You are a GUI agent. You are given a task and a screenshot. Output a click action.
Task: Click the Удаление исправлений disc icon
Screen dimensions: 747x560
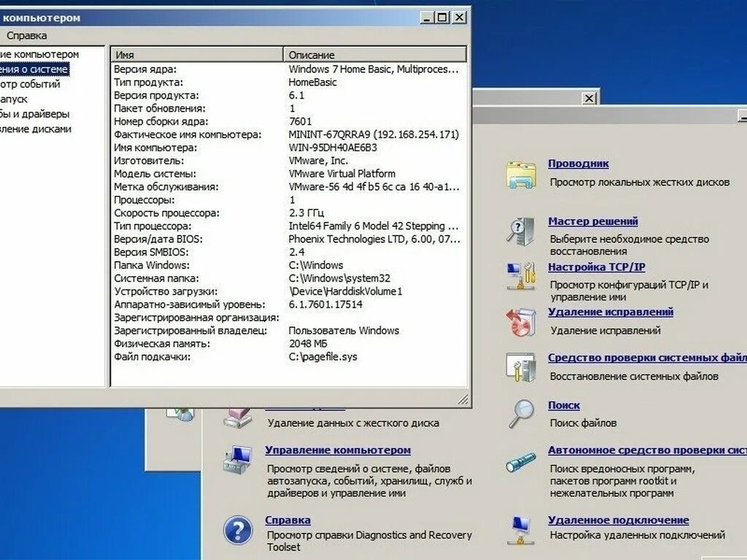click(521, 322)
